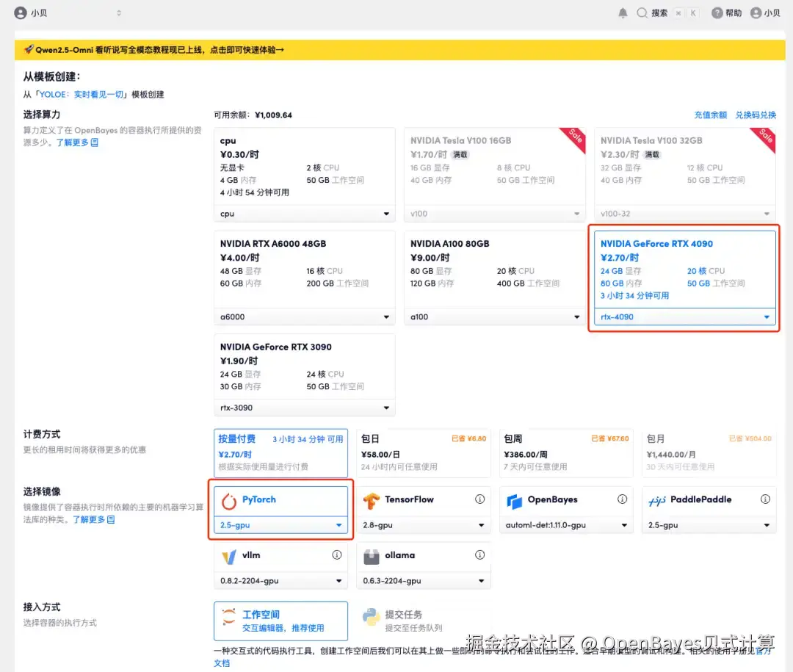Choose 包周 weekly billing option
The height and width of the screenshot is (672, 793).
click(566, 453)
